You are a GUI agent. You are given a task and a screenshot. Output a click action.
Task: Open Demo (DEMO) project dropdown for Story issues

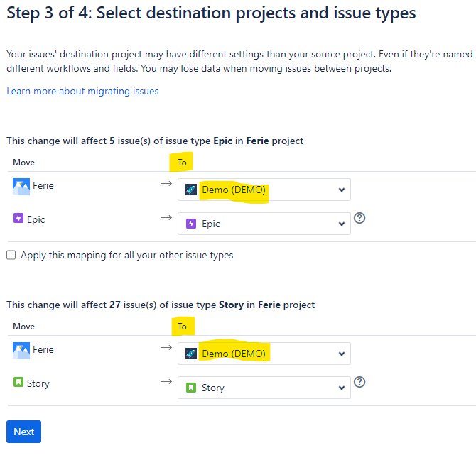[264, 354]
